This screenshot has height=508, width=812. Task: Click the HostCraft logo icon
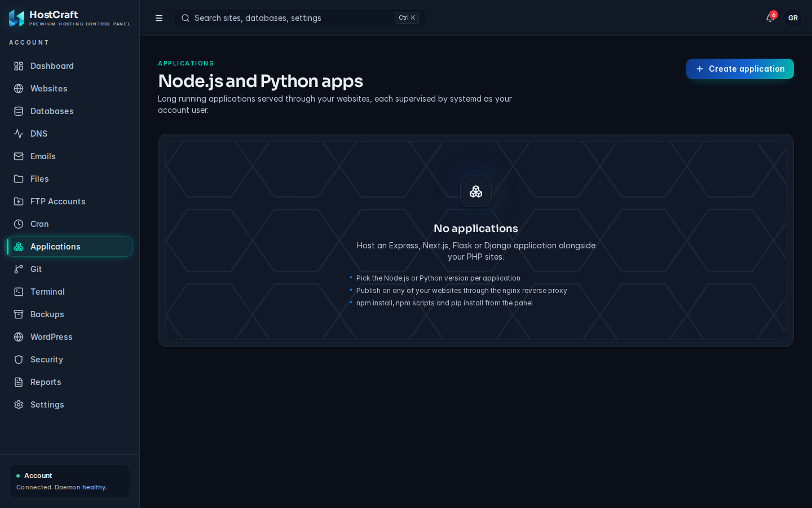pyautogui.click(x=16, y=18)
